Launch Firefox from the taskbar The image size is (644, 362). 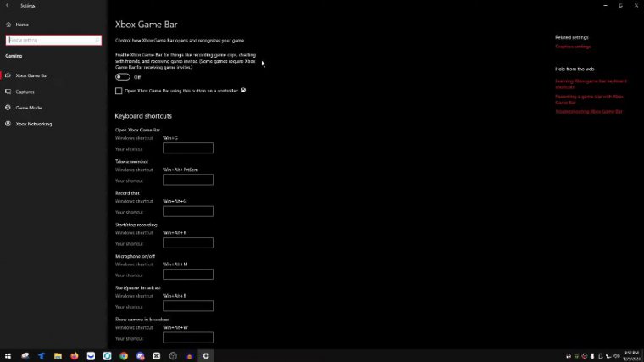point(75,356)
